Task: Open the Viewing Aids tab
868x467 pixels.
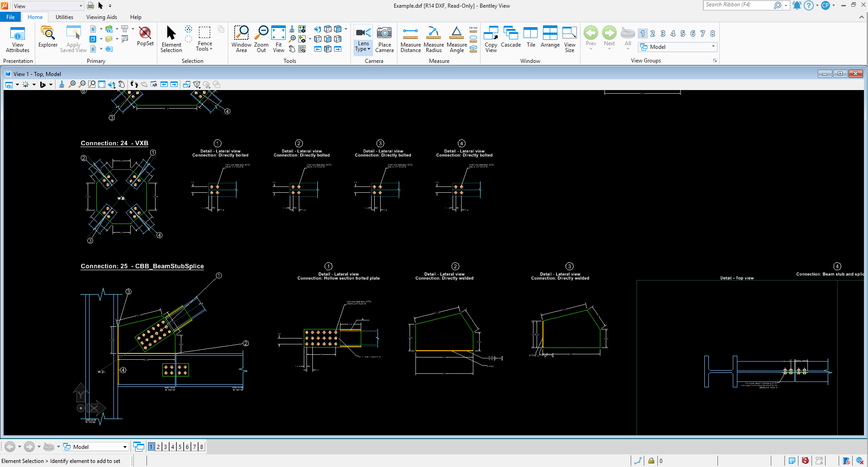Action: pos(101,17)
